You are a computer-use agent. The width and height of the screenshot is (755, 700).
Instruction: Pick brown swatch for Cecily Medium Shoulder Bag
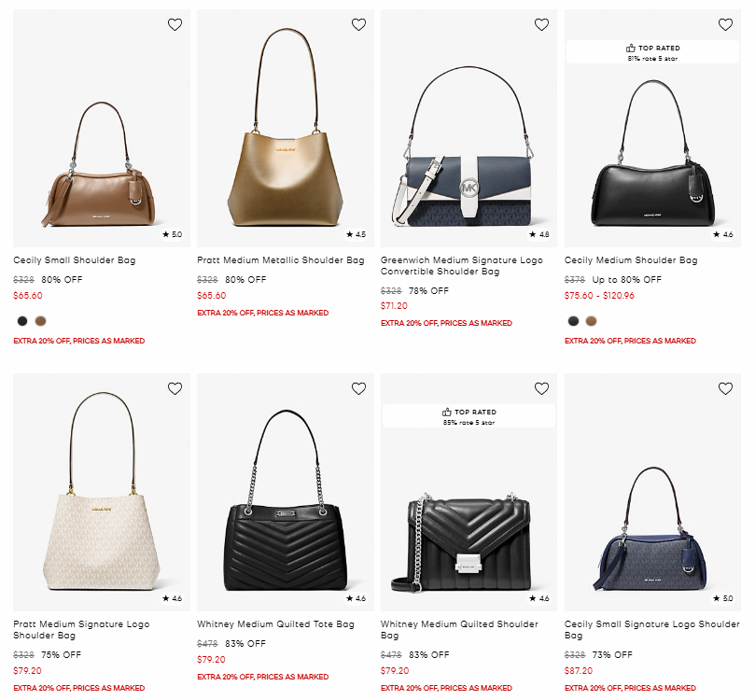coord(591,321)
